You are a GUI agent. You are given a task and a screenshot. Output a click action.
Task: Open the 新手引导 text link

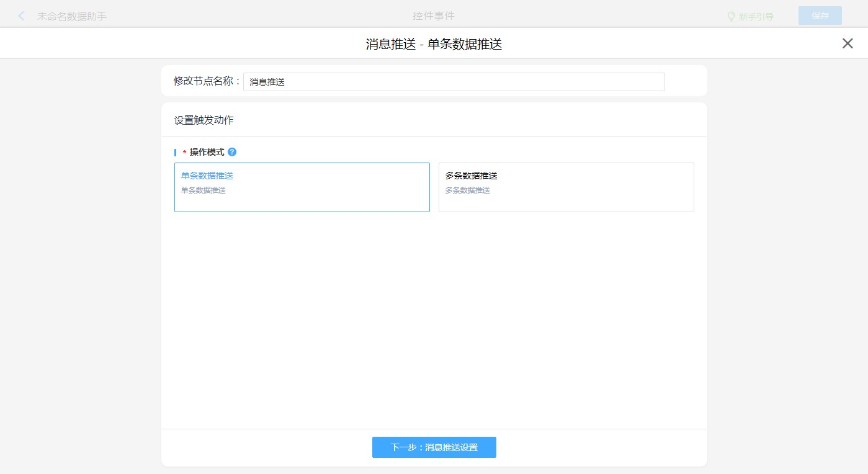[756, 17]
